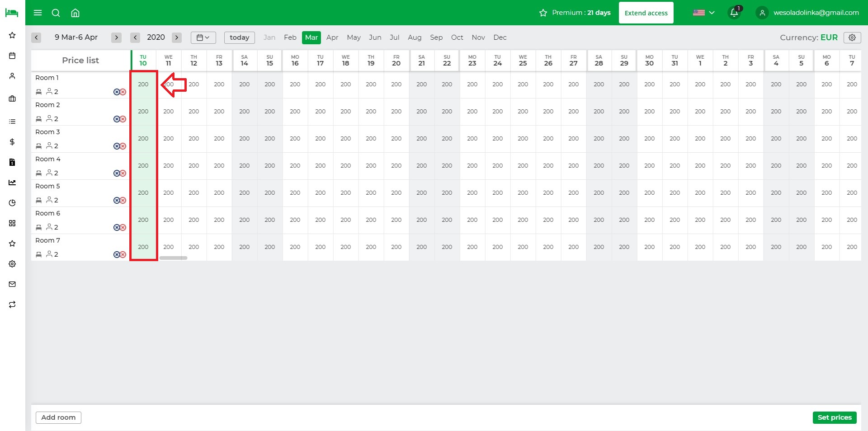Click Room 2 price cell for WE 11
Screen dimensions: 868x431
[x=169, y=112]
